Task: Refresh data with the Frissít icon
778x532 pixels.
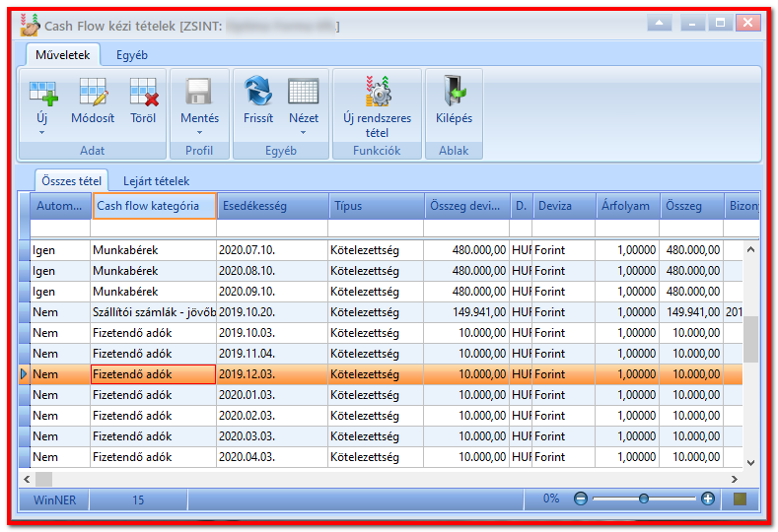Action: coord(258,92)
